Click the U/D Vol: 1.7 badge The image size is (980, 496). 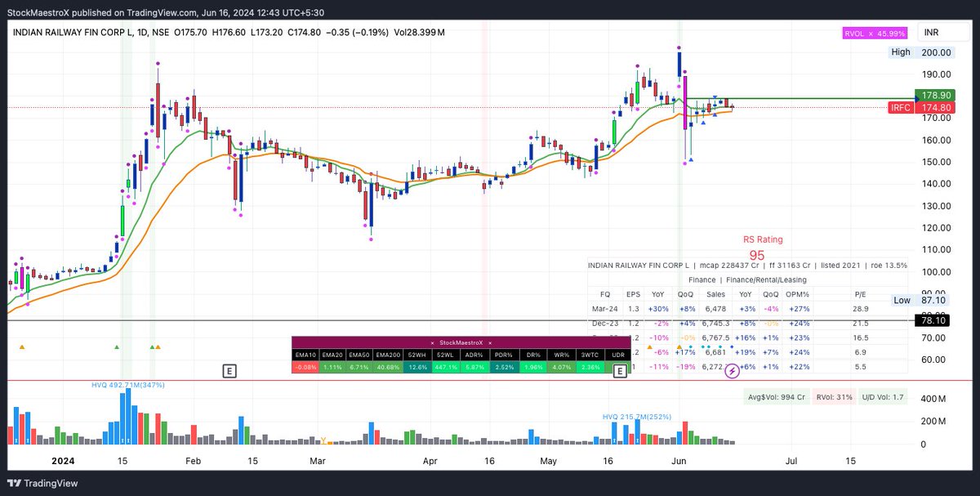pyautogui.click(x=881, y=397)
